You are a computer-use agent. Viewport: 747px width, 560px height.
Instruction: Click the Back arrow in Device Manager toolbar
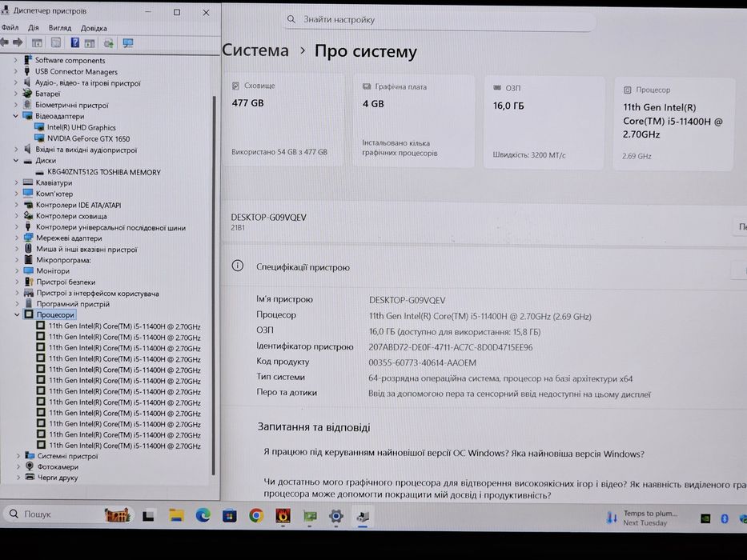tap(4, 43)
